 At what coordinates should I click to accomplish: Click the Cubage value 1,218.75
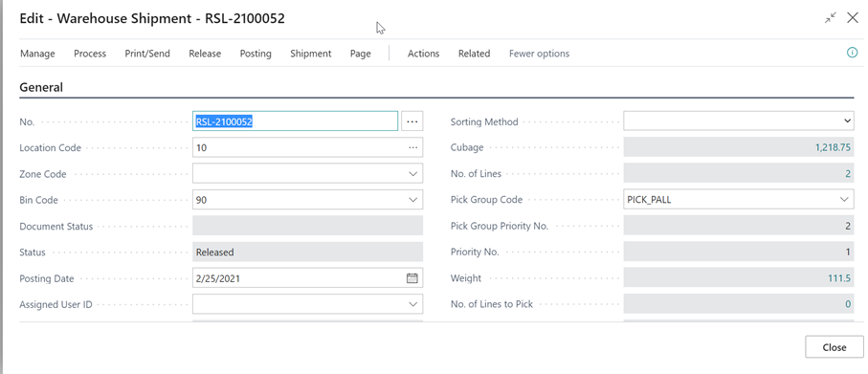click(x=833, y=147)
